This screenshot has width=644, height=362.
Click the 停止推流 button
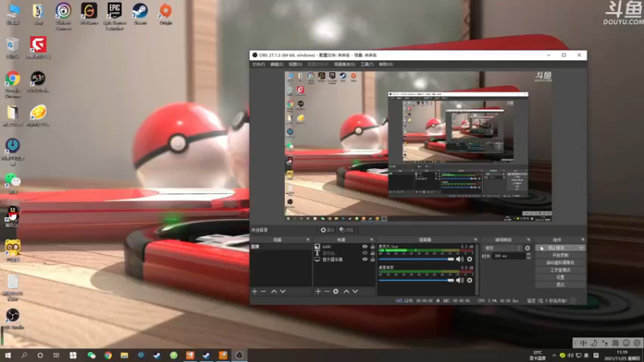[x=556, y=248]
